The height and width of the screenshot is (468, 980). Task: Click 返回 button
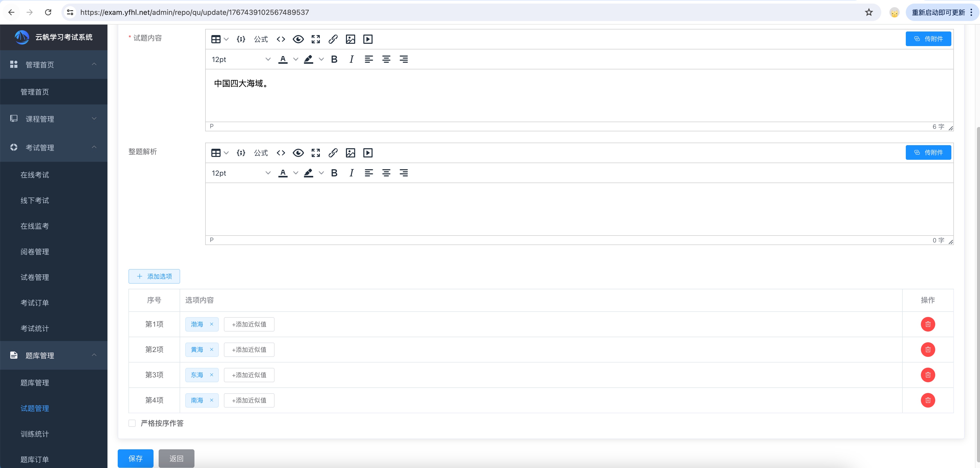pyautogui.click(x=177, y=459)
